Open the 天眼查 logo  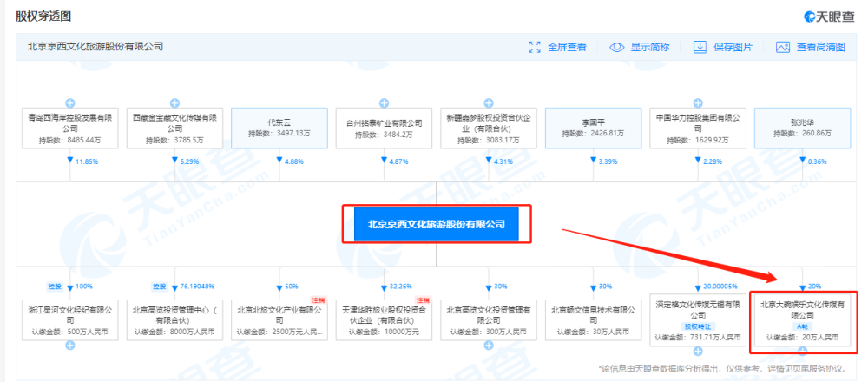coord(829,16)
